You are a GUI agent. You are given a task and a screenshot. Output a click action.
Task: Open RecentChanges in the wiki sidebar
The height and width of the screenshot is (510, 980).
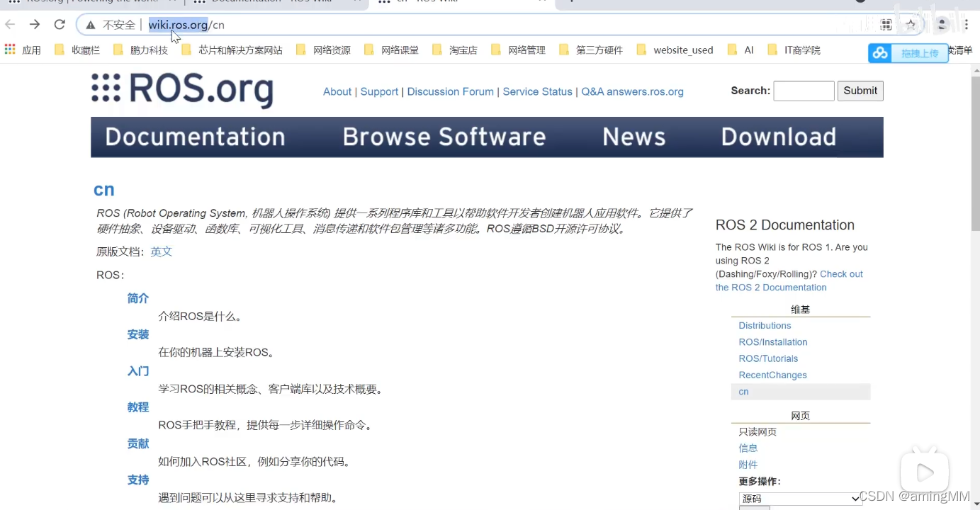[773, 375]
